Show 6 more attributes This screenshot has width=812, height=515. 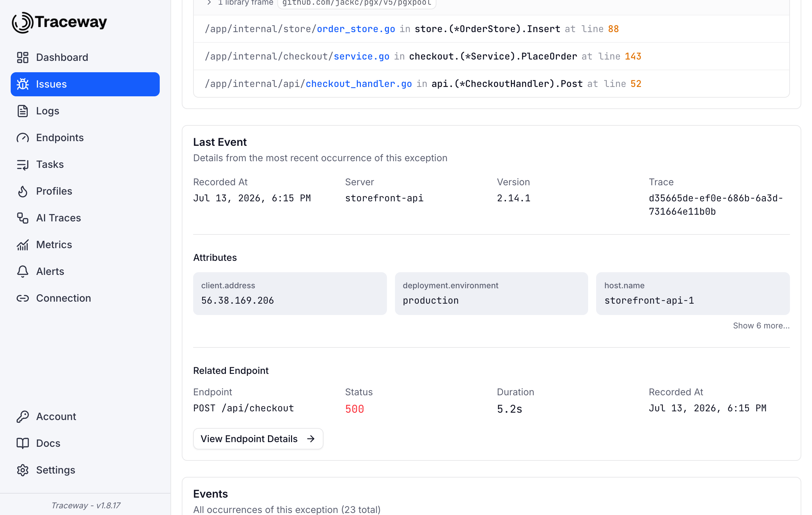coord(761,326)
